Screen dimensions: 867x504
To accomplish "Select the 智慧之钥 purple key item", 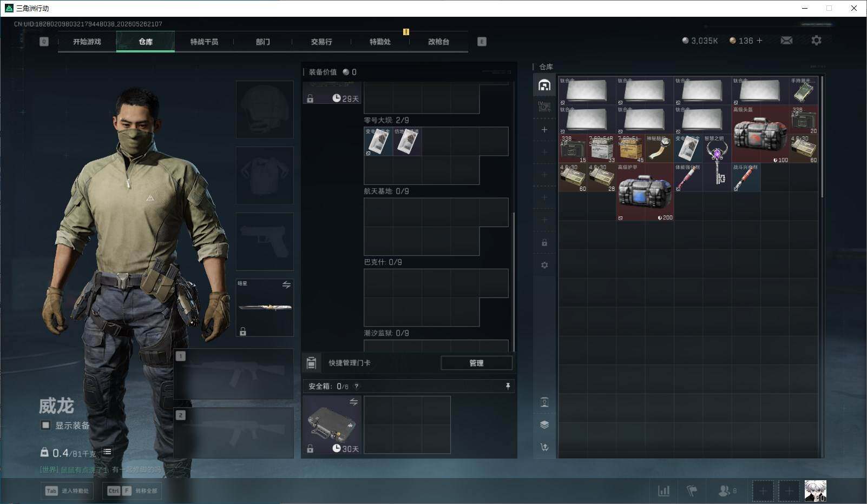I will click(x=717, y=163).
